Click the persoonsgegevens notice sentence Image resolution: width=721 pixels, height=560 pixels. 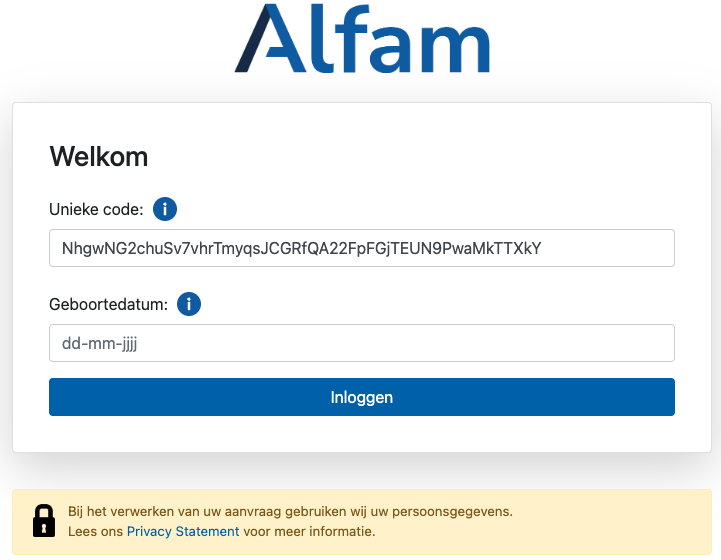pyautogui.click(x=290, y=511)
